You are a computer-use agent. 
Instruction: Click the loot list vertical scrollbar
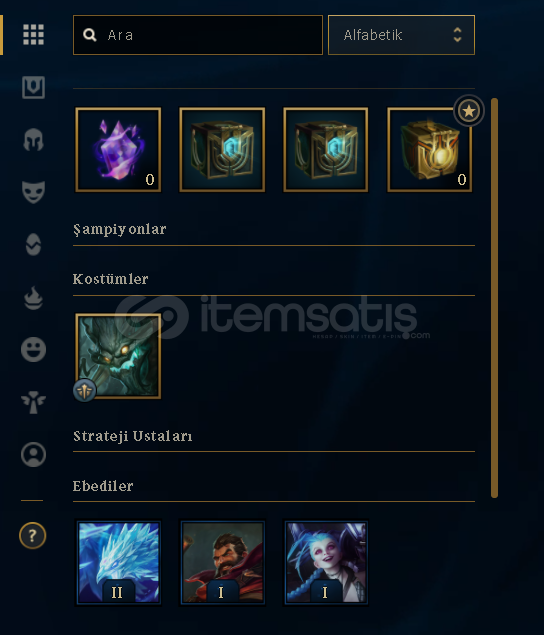[x=494, y=298]
